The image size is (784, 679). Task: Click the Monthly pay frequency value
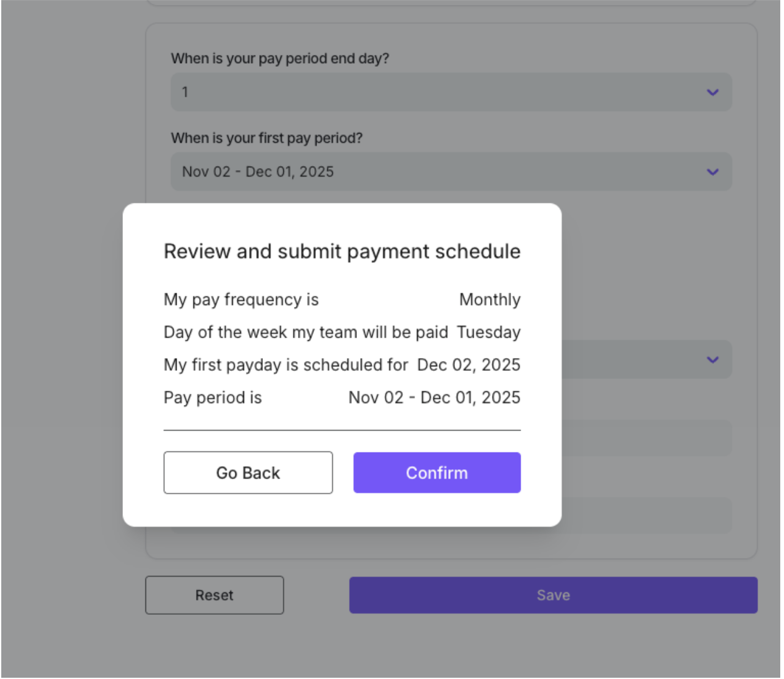[x=489, y=300]
